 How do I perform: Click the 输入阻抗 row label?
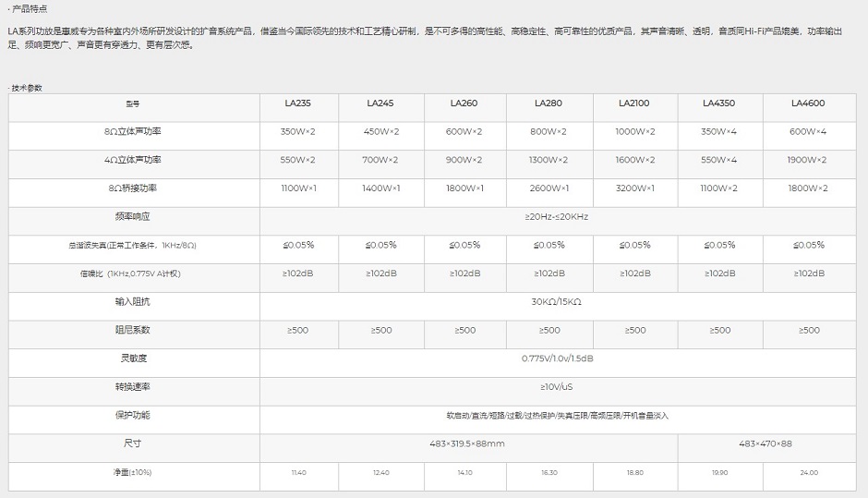[x=133, y=301]
